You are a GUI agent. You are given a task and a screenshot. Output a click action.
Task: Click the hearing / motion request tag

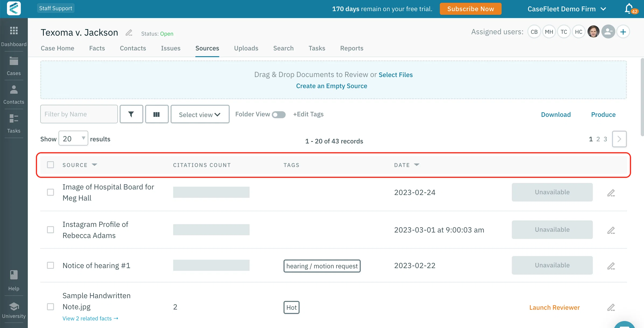coord(322,266)
